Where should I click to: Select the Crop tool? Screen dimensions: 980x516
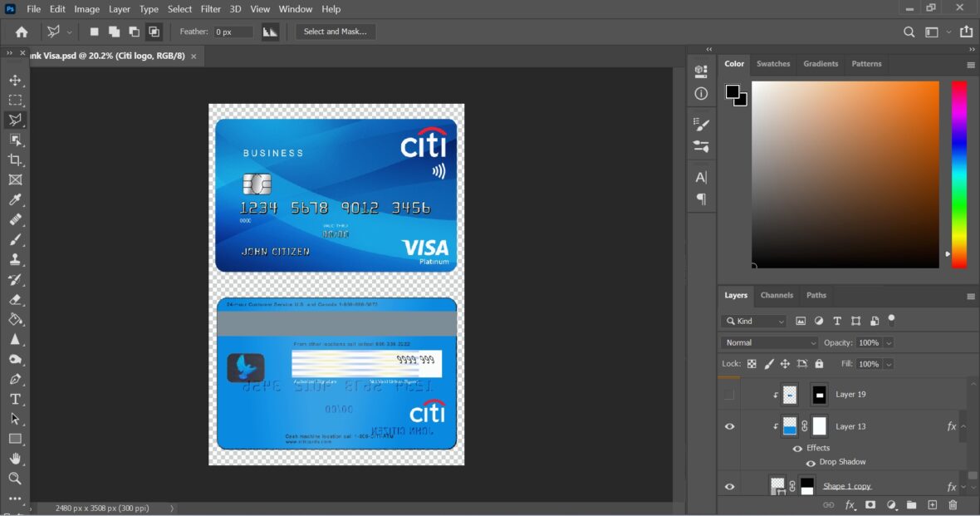tap(15, 160)
